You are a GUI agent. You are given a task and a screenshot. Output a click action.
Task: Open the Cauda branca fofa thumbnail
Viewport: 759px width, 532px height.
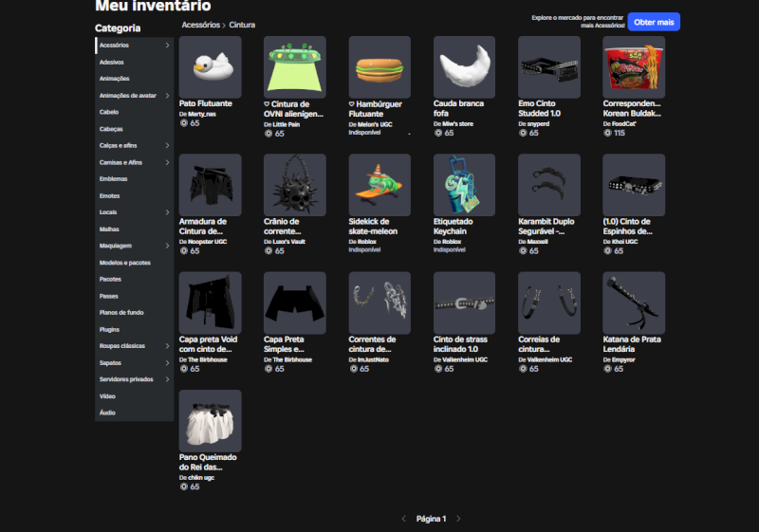(464, 67)
